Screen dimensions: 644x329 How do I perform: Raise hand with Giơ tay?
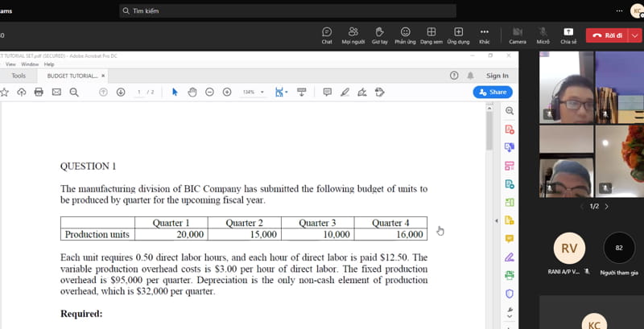[379, 35]
